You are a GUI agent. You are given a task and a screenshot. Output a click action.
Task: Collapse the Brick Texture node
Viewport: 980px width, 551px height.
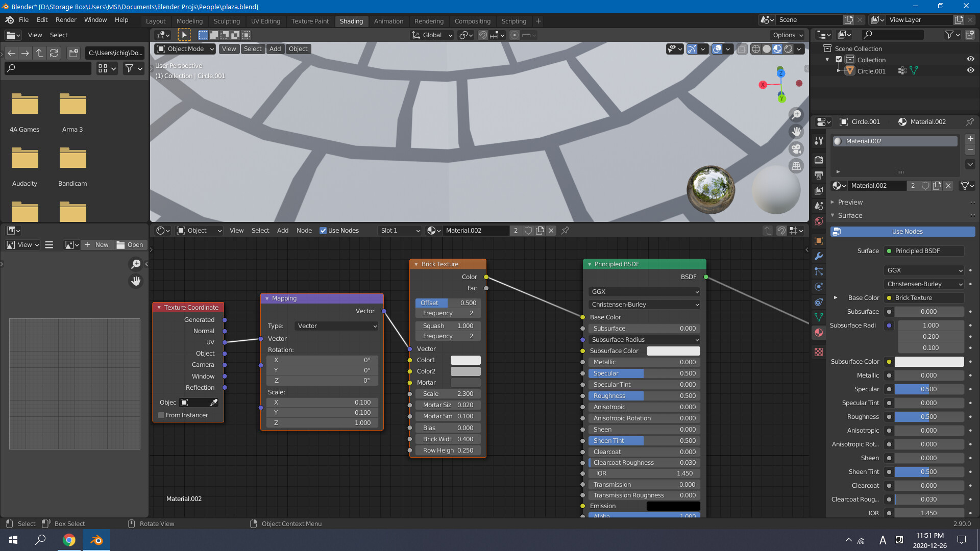[416, 264]
